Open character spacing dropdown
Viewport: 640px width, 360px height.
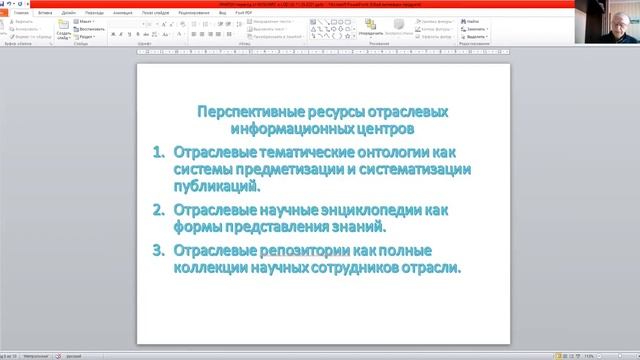155,34
